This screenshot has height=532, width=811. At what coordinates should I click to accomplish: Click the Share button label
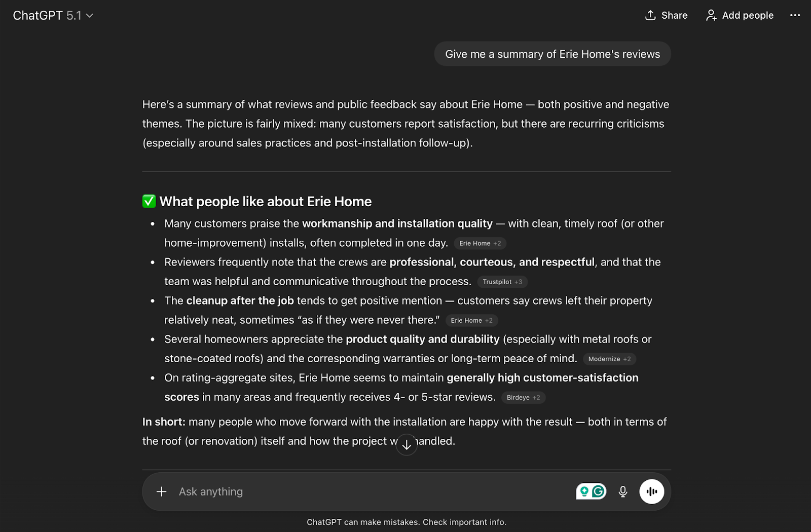[674, 15]
